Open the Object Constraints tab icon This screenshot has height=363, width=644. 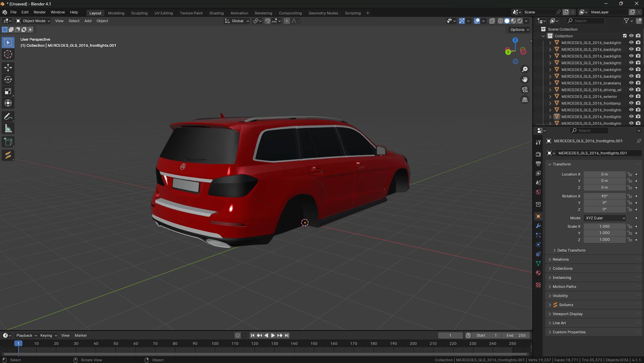[x=538, y=254]
